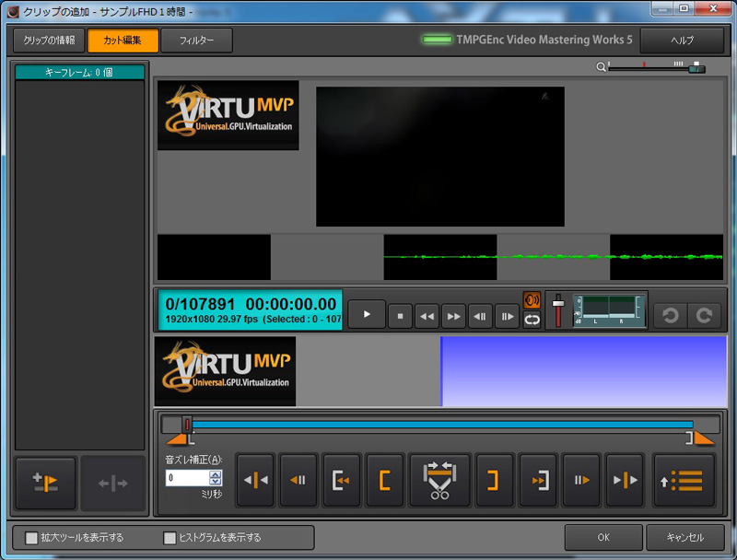Open the フィルター tab
Image resolution: width=737 pixels, height=560 pixels.
[x=196, y=41]
